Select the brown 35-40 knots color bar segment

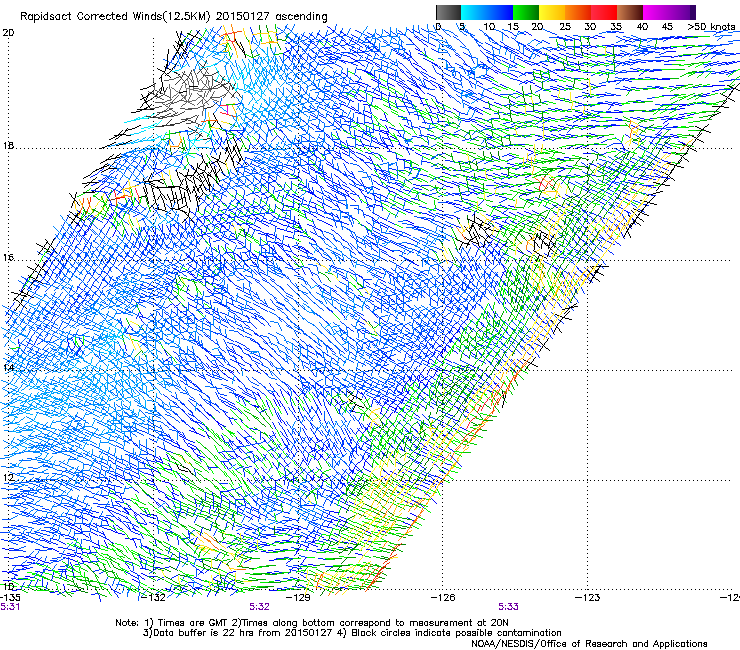click(x=630, y=12)
